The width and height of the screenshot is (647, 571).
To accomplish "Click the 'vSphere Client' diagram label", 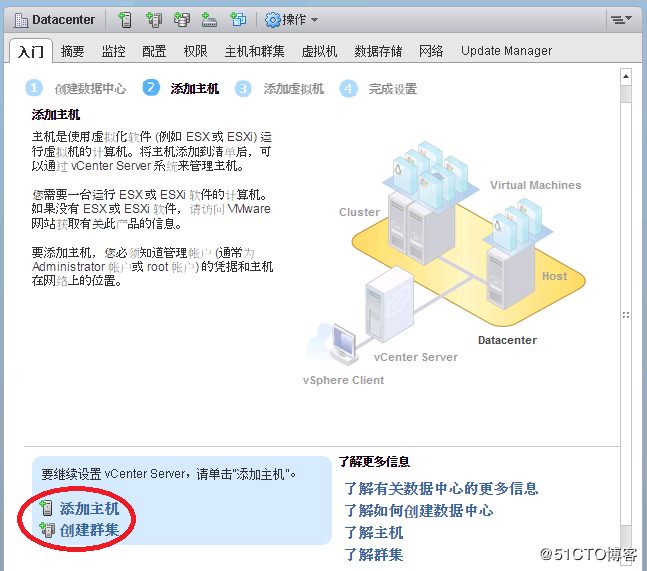I will click(x=343, y=380).
